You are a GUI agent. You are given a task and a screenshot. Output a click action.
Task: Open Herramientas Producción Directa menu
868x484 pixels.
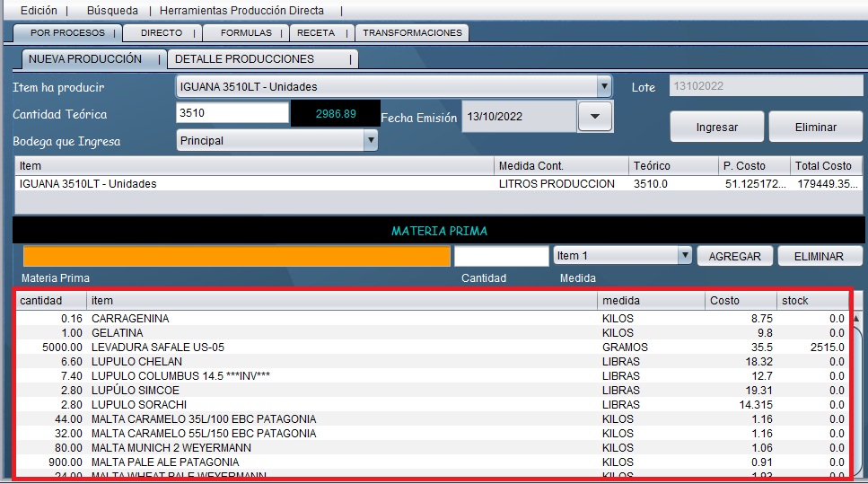tap(241, 10)
